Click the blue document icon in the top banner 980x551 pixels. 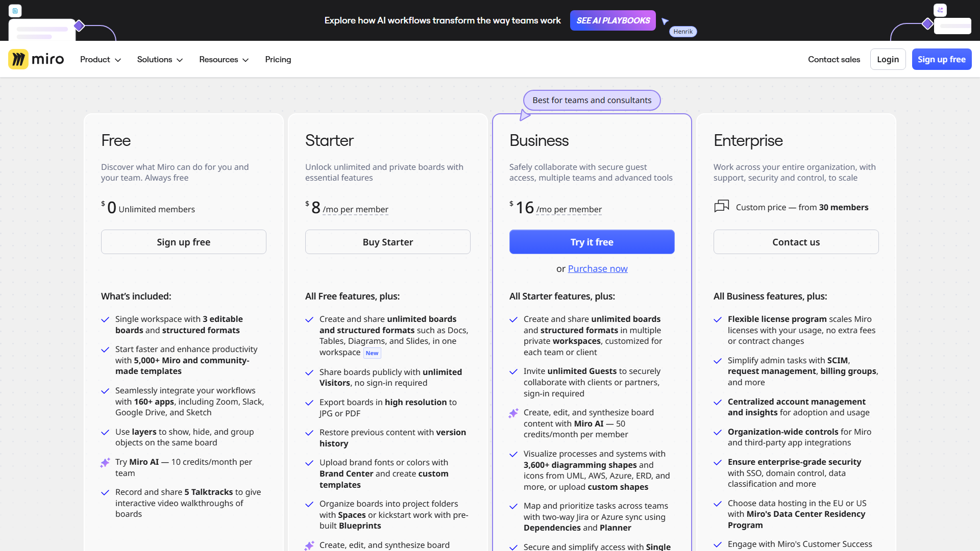(15, 10)
